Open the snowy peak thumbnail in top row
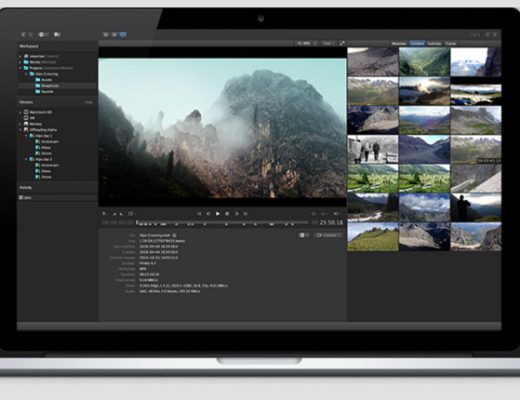Screen dimensions: 520x400 [476, 62]
